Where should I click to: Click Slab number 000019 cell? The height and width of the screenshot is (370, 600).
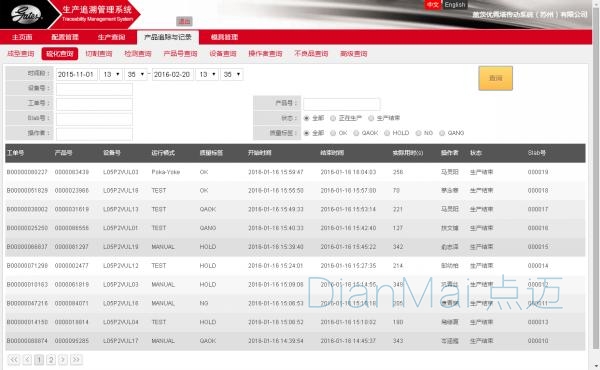(538, 172)
